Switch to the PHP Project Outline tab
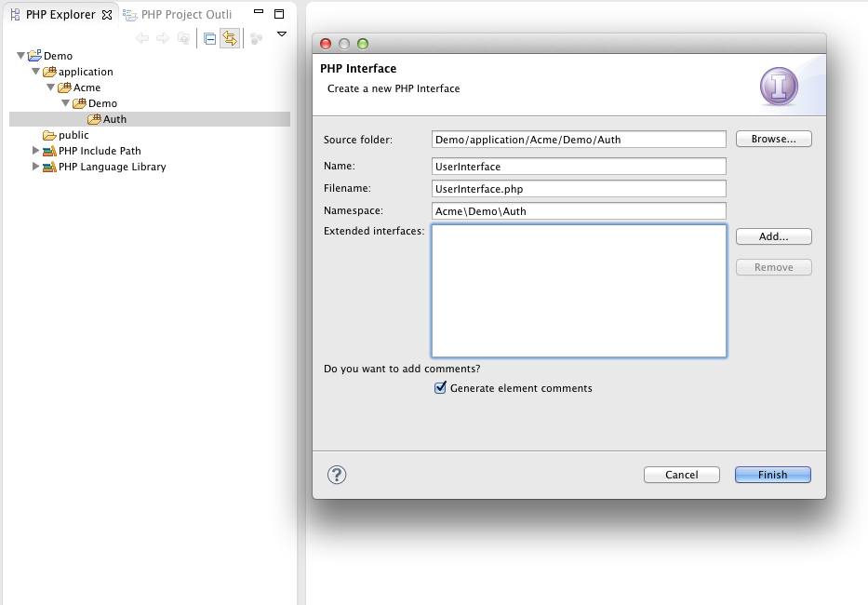 179,14
